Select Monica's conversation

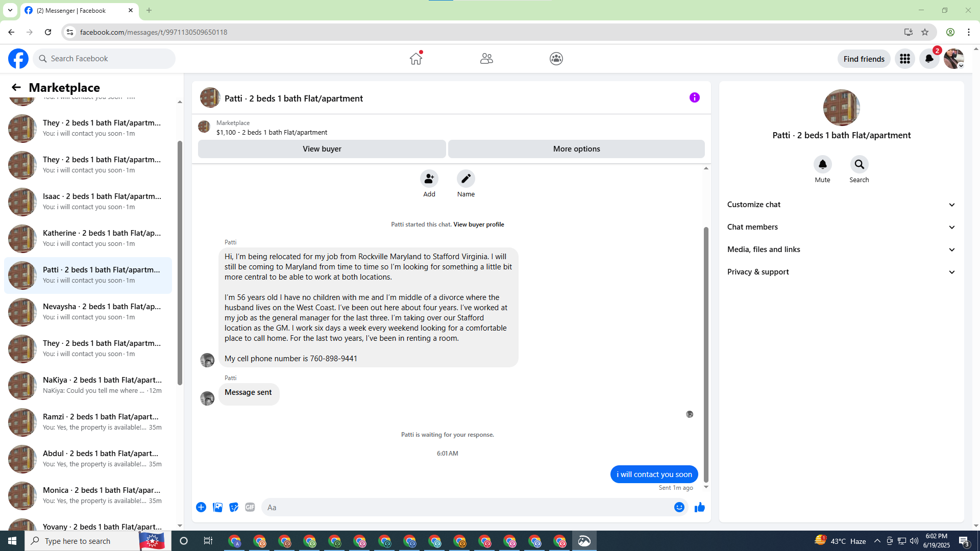point(88,495)
